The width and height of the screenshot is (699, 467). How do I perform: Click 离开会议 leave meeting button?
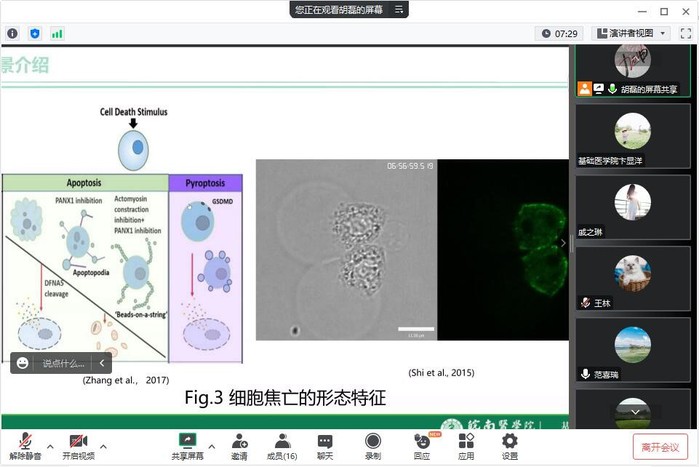click(660, 446)
